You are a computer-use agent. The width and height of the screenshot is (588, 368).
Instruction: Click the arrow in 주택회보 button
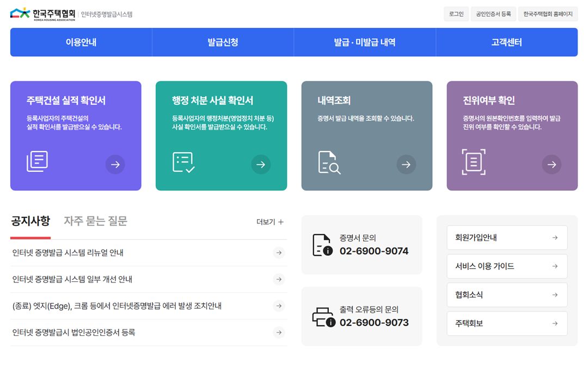[x=555, y=323]
